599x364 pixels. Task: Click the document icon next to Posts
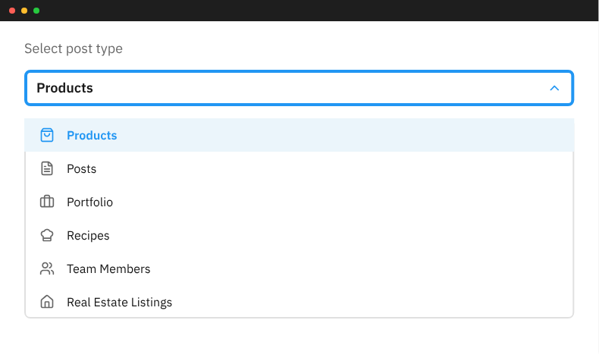[47, 168]
